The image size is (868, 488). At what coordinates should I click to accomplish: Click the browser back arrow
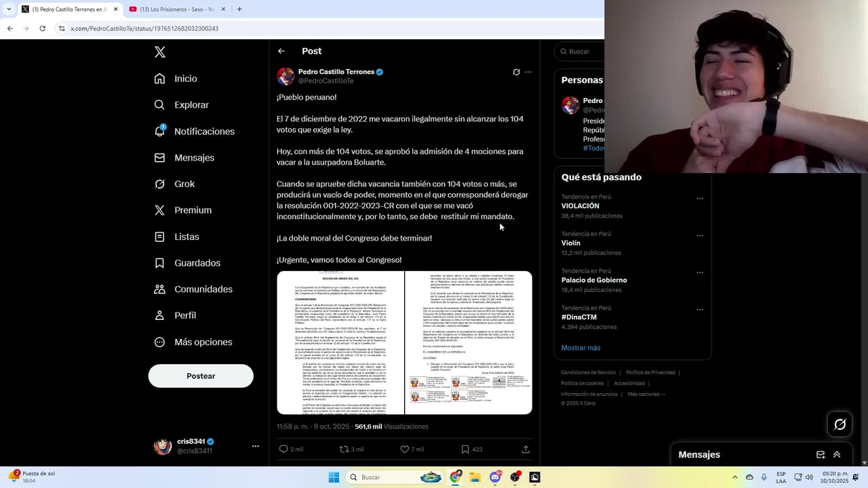[9, 28]
